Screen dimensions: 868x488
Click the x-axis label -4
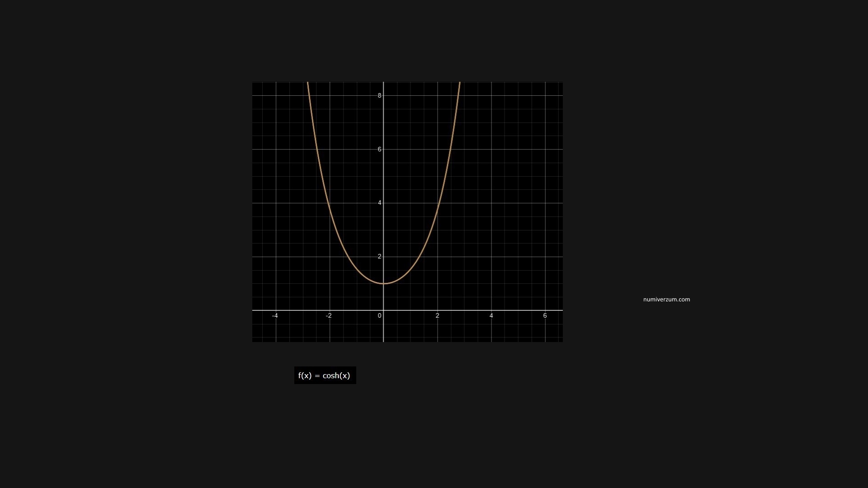[275, 315]
